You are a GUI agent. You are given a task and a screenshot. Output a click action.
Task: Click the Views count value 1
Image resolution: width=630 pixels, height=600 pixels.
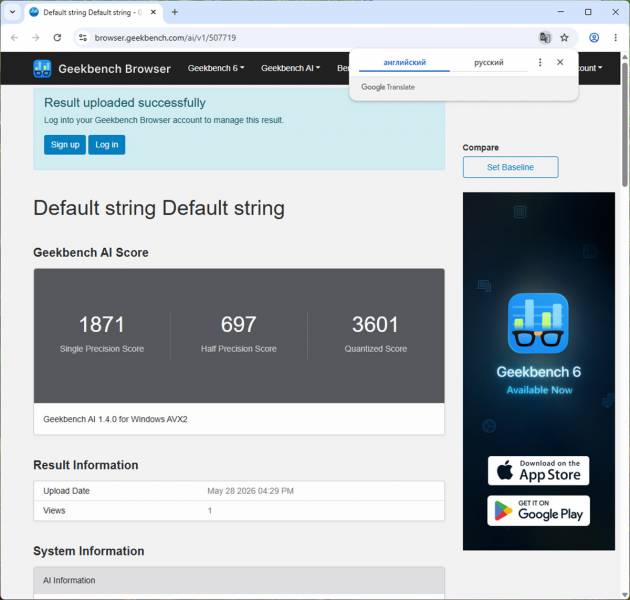pyautogui.click(x=210, y=510)
